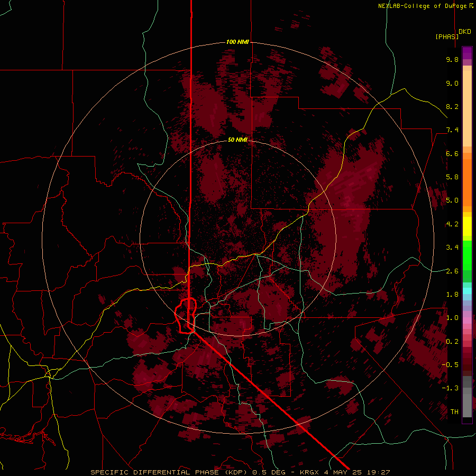Click the bright green segment of the color bar
The width and height of the screenshot is (476, 476).
tap(467, 255)
